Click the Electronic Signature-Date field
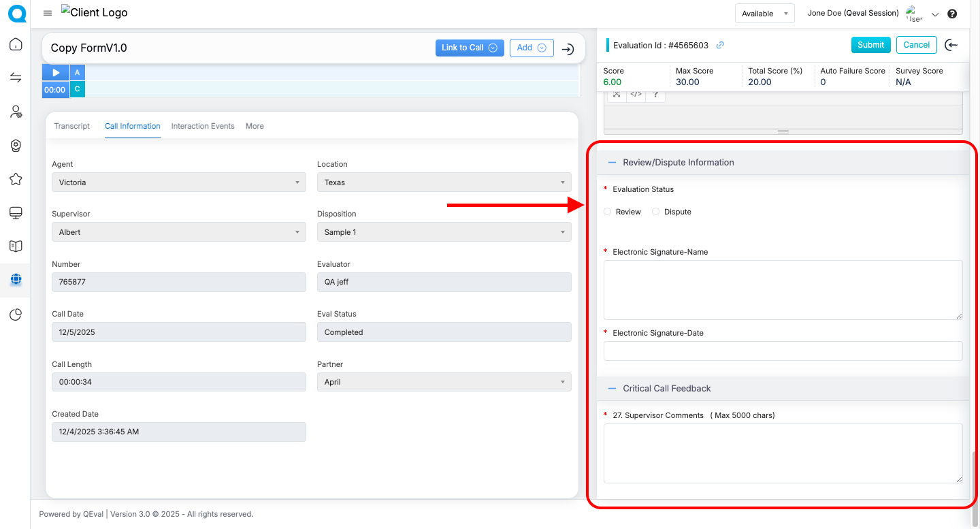The width and height of the screenshot is (980, 529). tap(783, 351)
